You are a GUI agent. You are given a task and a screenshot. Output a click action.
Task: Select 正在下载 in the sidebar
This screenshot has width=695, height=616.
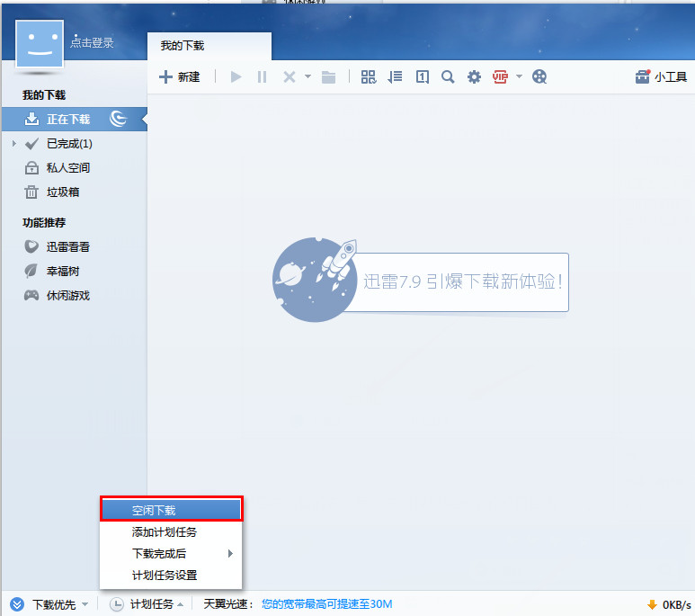click(x=75, y=120)
